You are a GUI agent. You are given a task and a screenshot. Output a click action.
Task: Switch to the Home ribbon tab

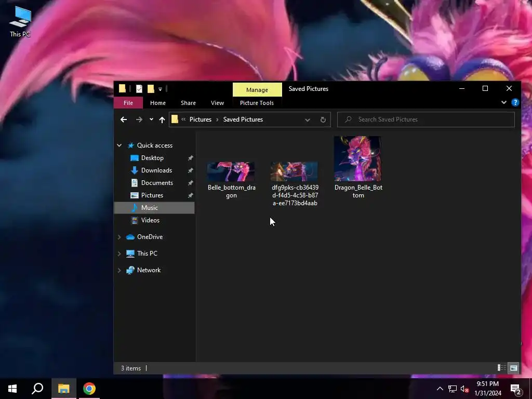click(158, 103)
